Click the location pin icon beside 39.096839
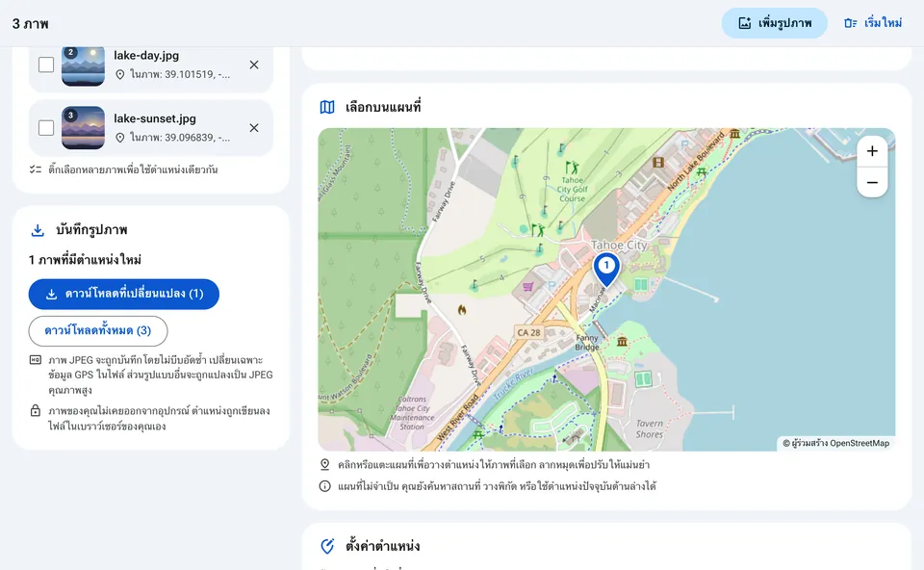 pos(119,138)
